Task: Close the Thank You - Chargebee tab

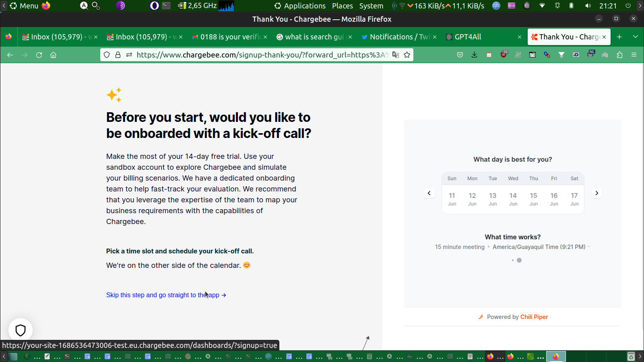Action: [604, 37]
